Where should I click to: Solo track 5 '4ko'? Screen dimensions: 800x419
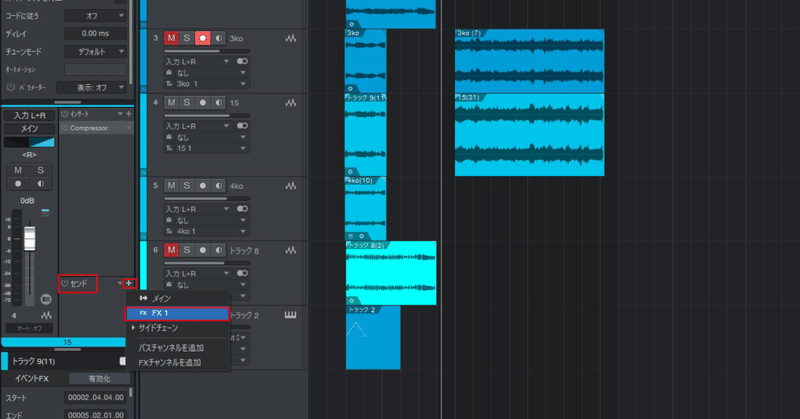187,186
